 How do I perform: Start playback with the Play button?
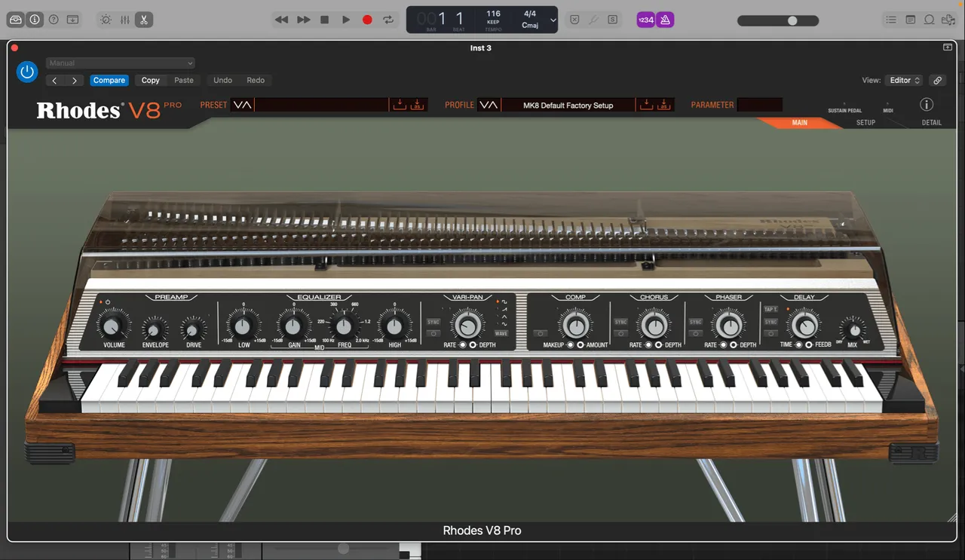pos(346,20)
